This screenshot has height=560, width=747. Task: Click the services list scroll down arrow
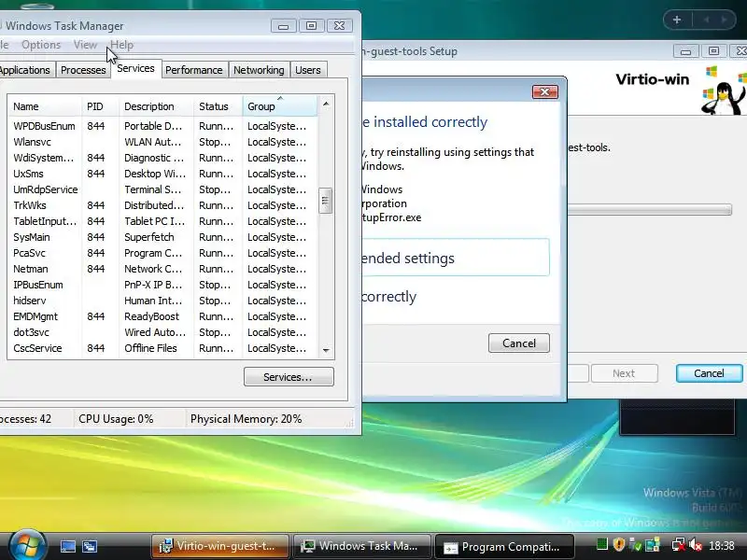(326, 351)
